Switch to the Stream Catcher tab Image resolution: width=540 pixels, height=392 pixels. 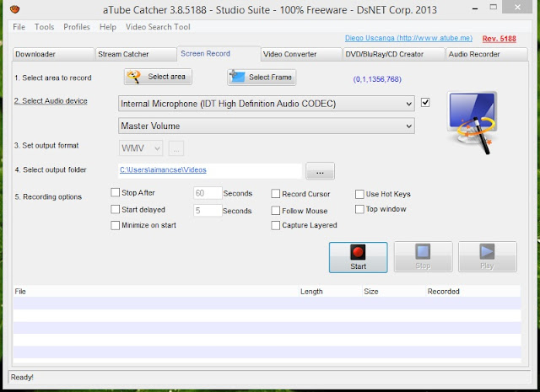tap(136, 55)
